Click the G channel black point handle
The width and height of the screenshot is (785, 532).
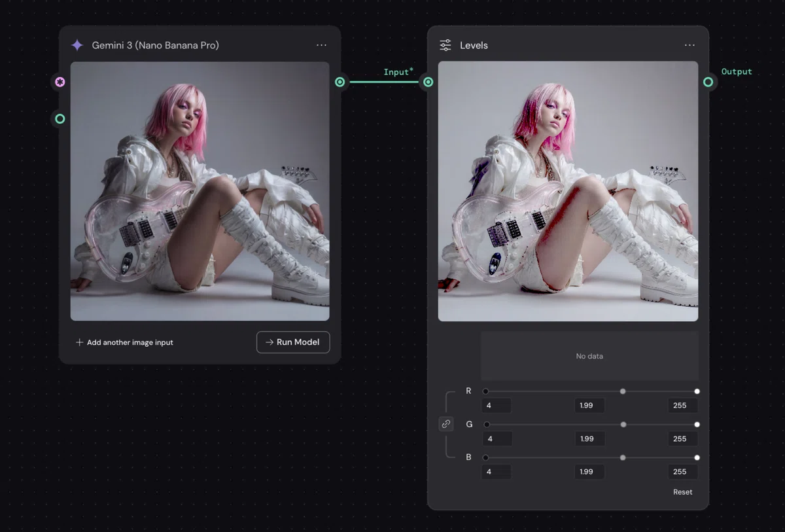487,425
